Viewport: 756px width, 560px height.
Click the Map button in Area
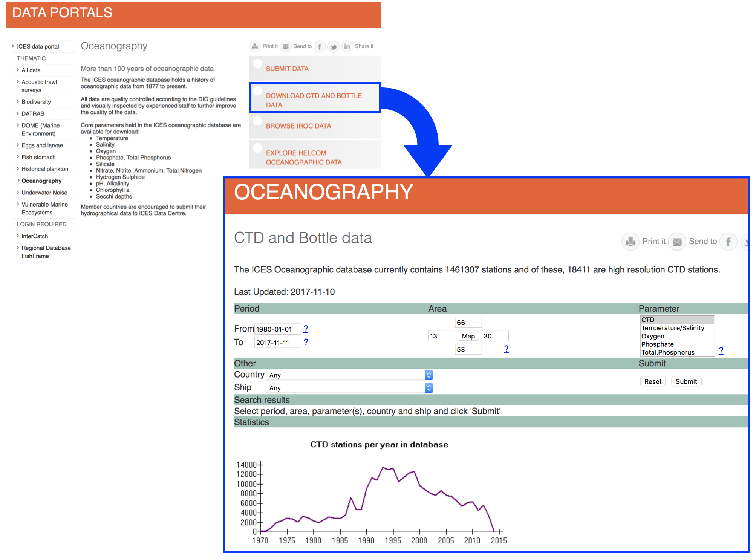(x=468, y=336)
